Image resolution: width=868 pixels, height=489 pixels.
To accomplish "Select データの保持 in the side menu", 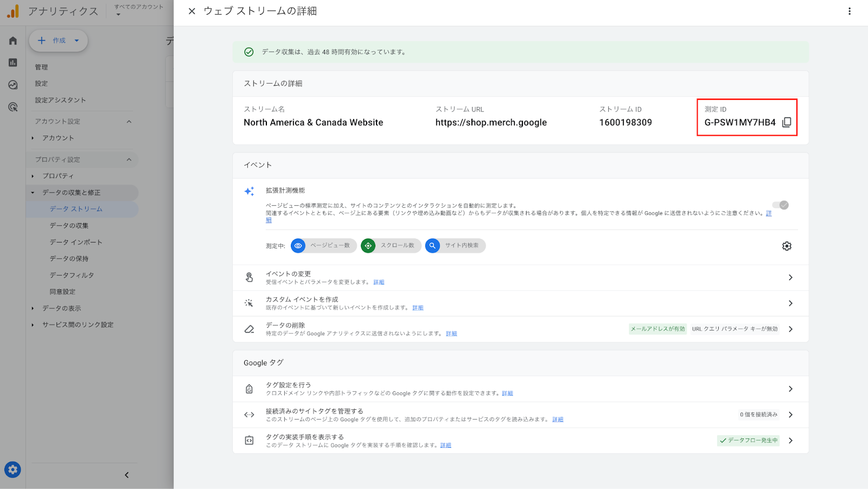I will coord(69,259).
